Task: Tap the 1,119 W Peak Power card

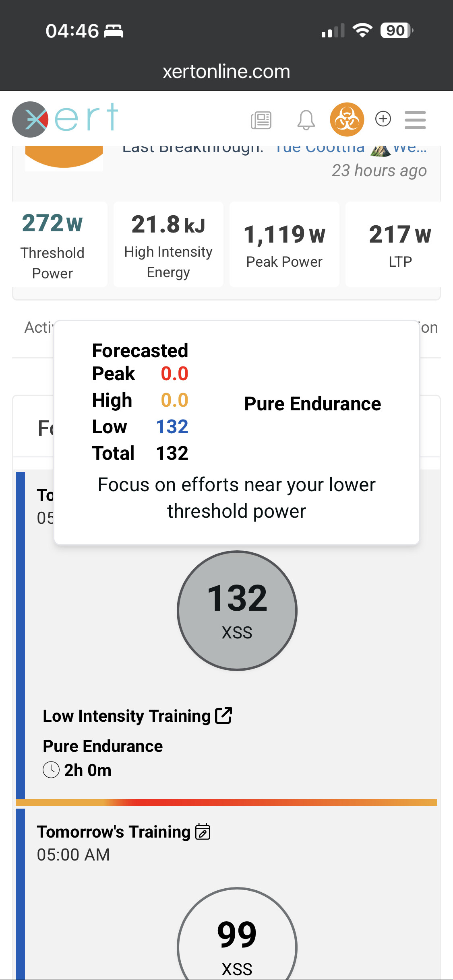Action: [x=284, y=245]
